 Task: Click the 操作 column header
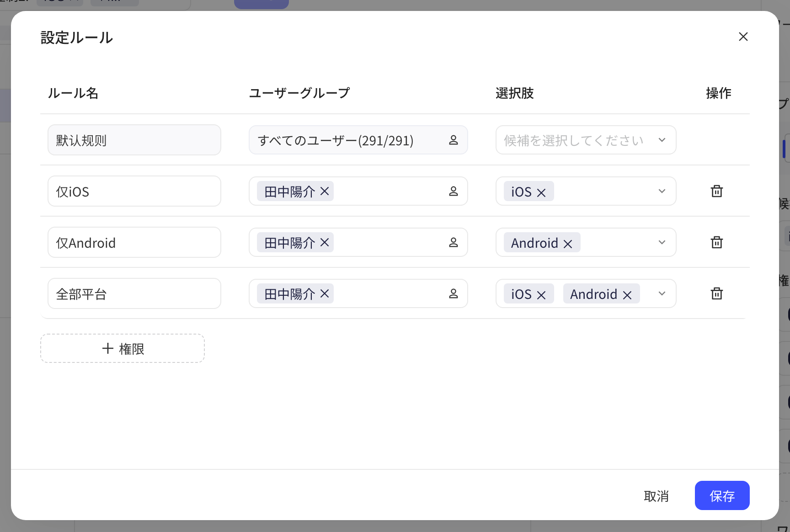719,93
